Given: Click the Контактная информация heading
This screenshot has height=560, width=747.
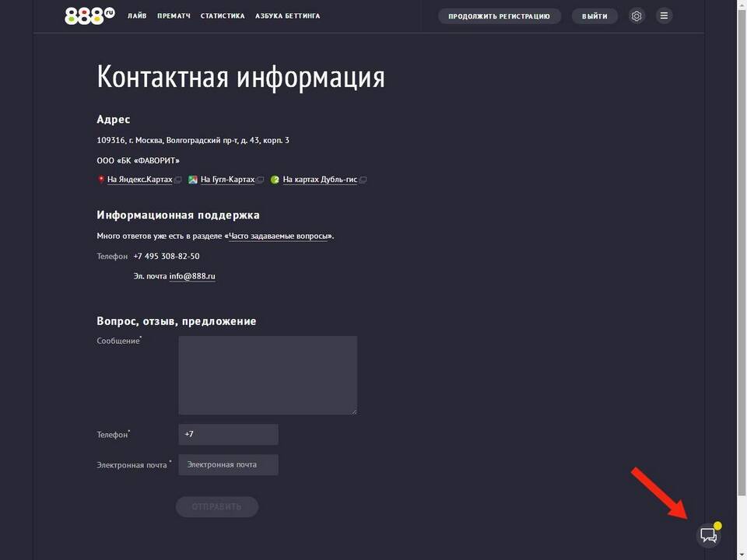Looking at the screenshot, I should [240, 77].
